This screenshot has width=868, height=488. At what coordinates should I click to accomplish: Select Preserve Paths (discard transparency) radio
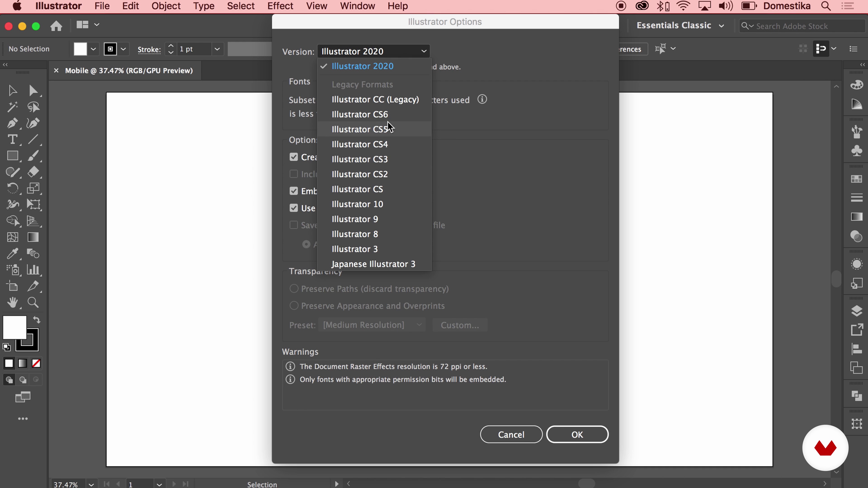click(294, 289)
